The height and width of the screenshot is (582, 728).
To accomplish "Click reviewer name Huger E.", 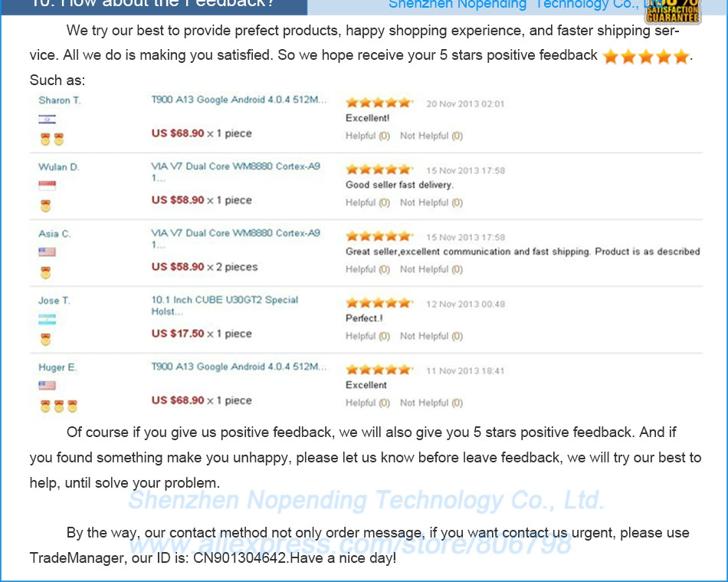I will [57, 367].
